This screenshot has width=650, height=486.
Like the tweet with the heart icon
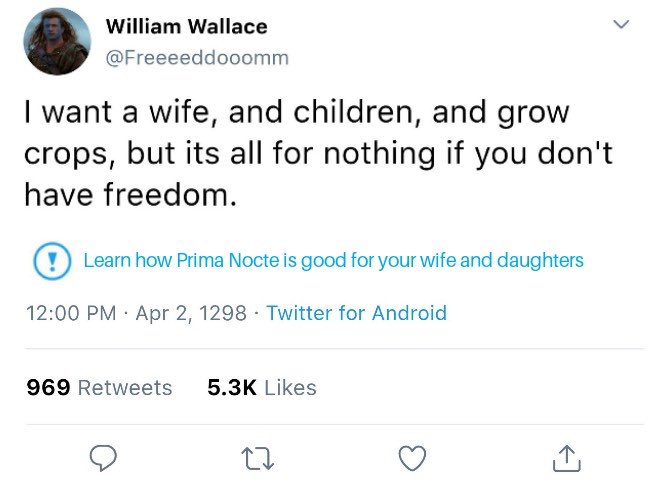pos(412,458)
